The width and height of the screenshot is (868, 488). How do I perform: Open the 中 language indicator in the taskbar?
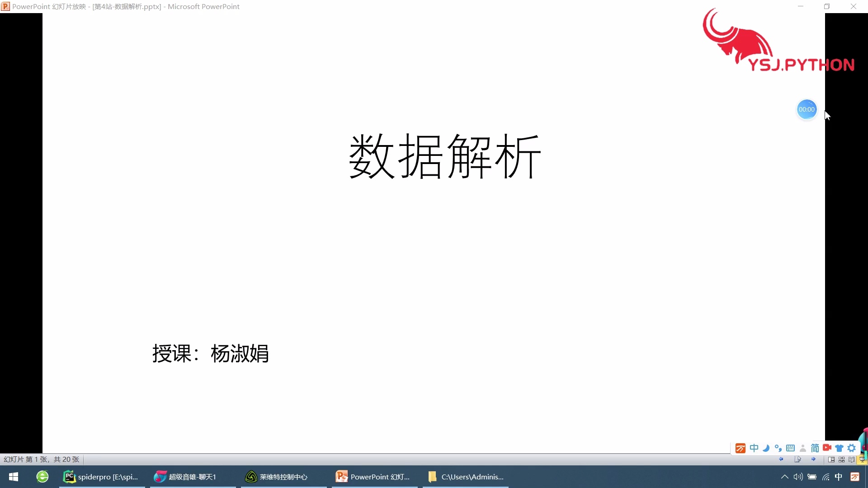point(840,477)
